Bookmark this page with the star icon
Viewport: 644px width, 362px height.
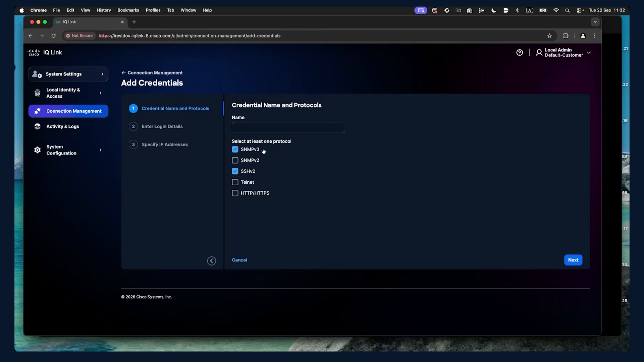[549, 36]
